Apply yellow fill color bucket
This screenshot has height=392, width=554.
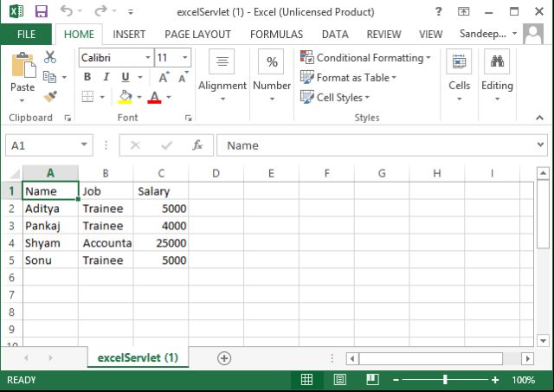point(125,96)
